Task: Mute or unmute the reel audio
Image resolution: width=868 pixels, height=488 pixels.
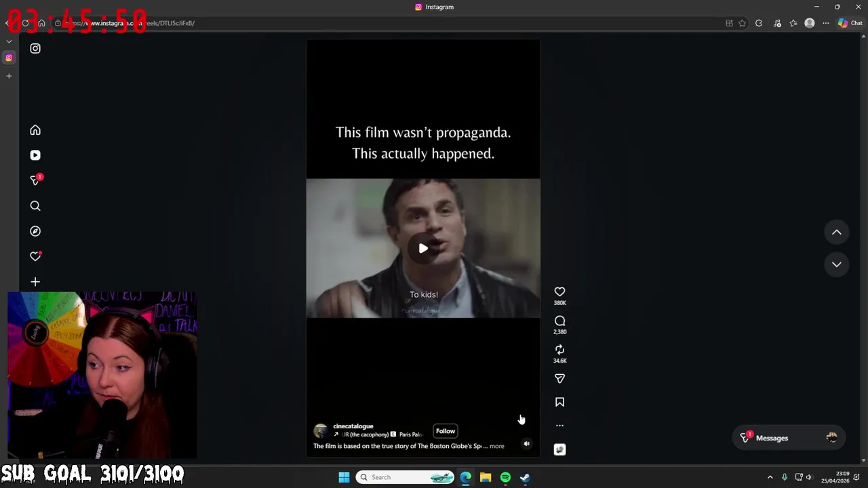Action: 526,444
